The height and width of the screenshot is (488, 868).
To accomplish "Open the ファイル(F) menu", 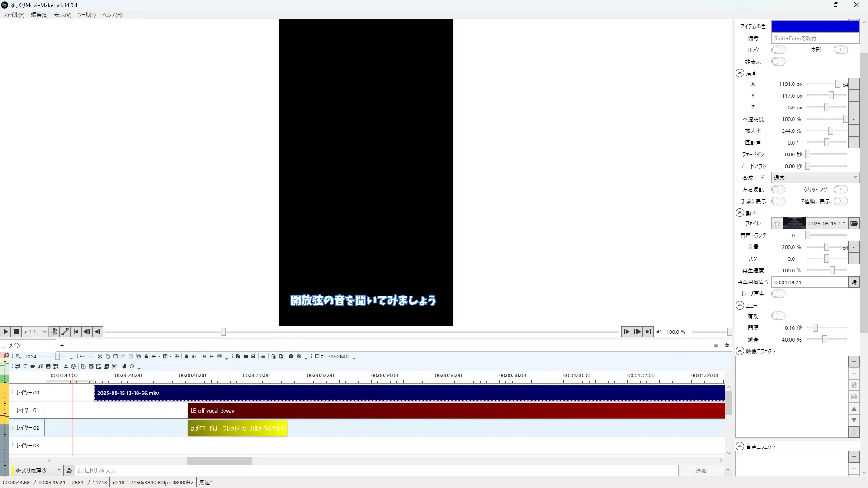I will tap(14, 15).
